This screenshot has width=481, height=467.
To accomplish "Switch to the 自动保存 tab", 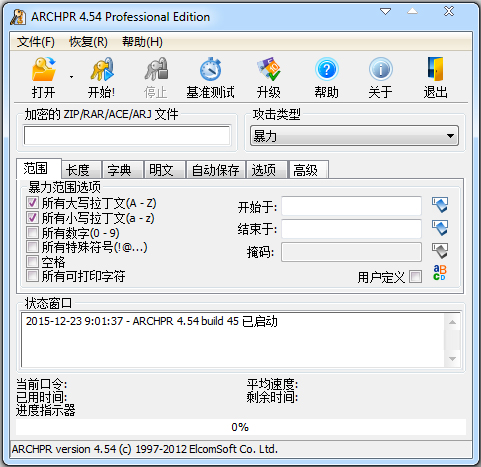I will (216, 170).
